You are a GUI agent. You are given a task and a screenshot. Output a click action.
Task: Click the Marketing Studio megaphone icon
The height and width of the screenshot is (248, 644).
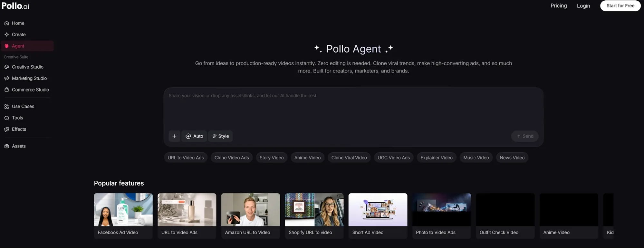point(6,78)
